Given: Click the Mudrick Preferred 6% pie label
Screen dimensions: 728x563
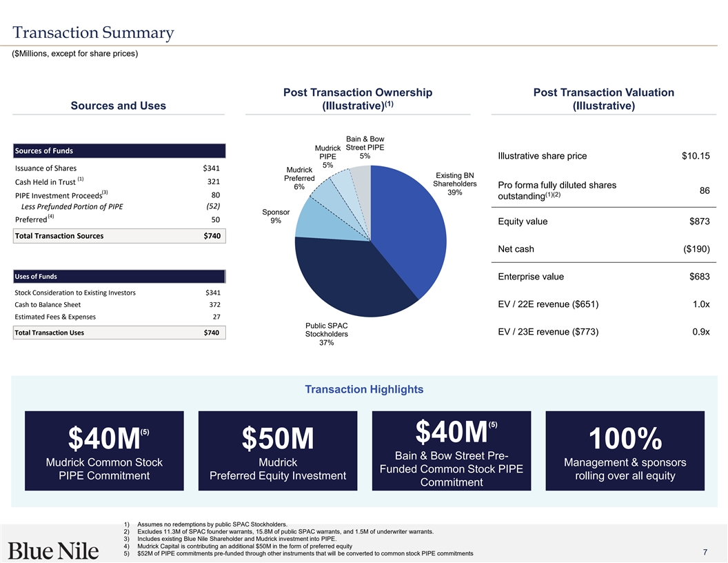Looking at the screenshot, I should 299,179.
